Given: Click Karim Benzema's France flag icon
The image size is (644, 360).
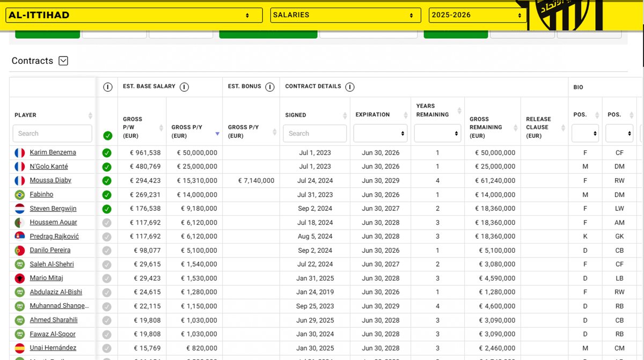Looking at the screenshot, I should pyautogui.click(x=20, y=153).
